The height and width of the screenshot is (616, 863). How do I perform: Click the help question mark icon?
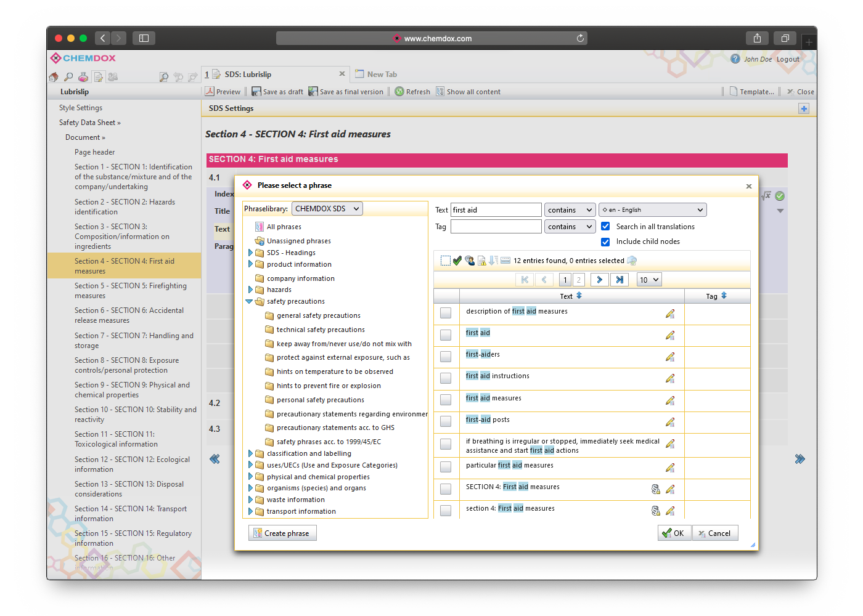(x=735, y=59)
